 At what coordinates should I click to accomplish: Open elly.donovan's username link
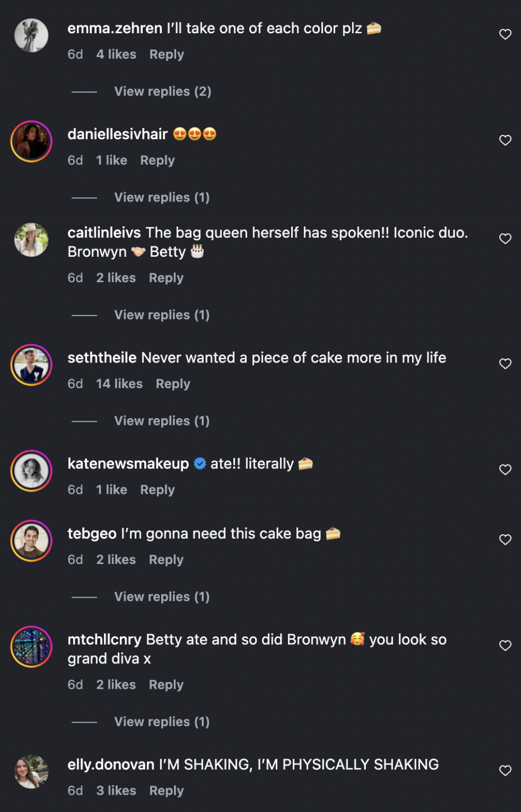click(x=111, y=764)
